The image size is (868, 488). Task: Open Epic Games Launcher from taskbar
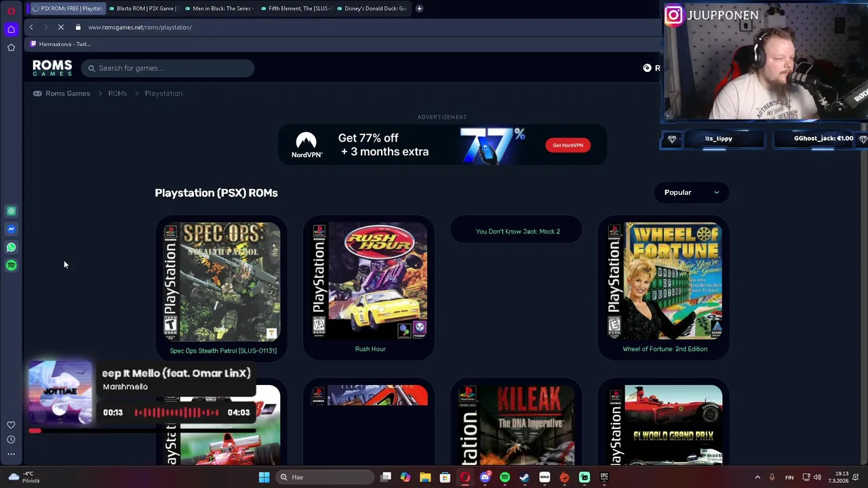point(604,477)
